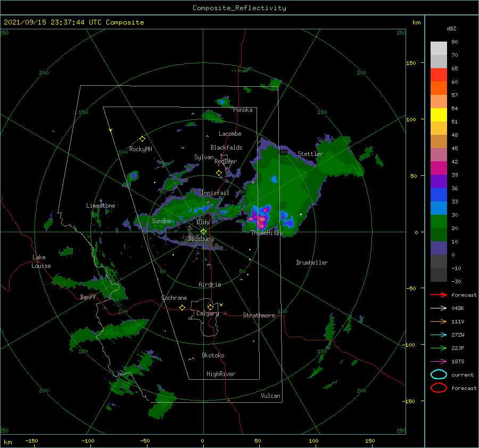Screen dimensions: 479x448
Task: Click the 60 dBZ red color swatch
Action: [x=439, y=75]
